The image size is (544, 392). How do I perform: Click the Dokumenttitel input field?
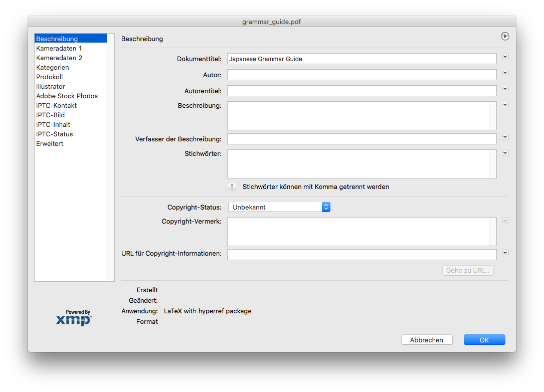(x=361, y=59)
